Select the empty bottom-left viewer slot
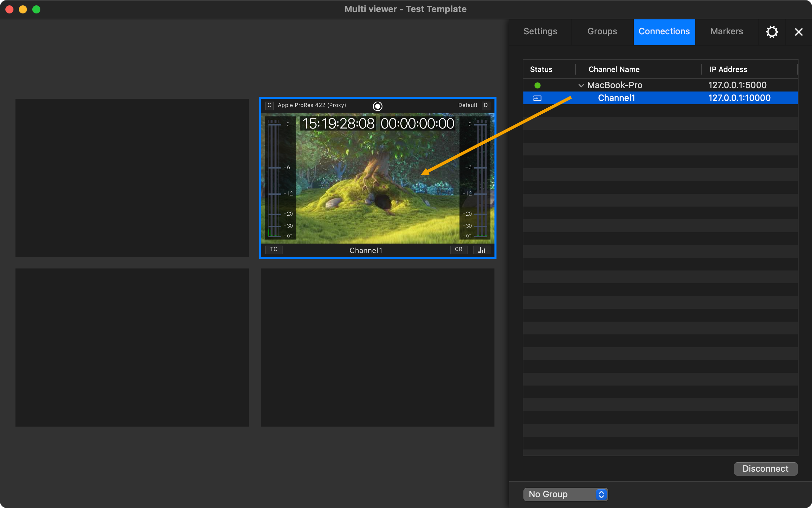This screenshot has width=812, height=508. pos(132,347)
